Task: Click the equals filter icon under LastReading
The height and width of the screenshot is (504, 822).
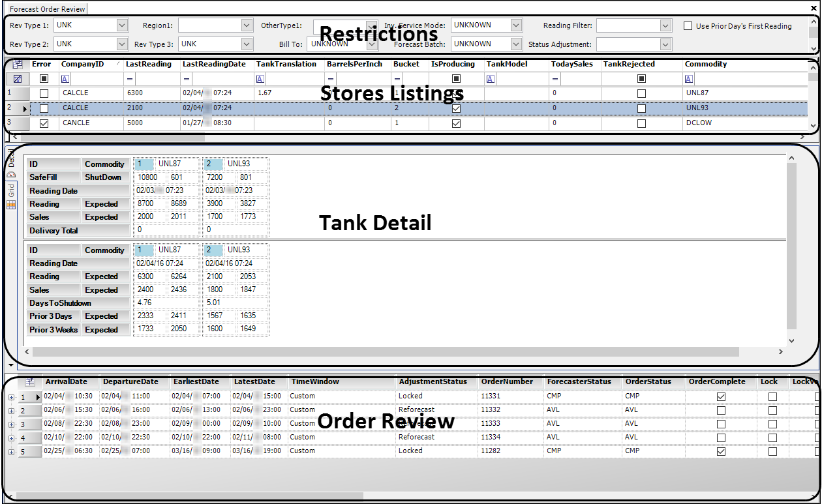Action: click(129, 78)
